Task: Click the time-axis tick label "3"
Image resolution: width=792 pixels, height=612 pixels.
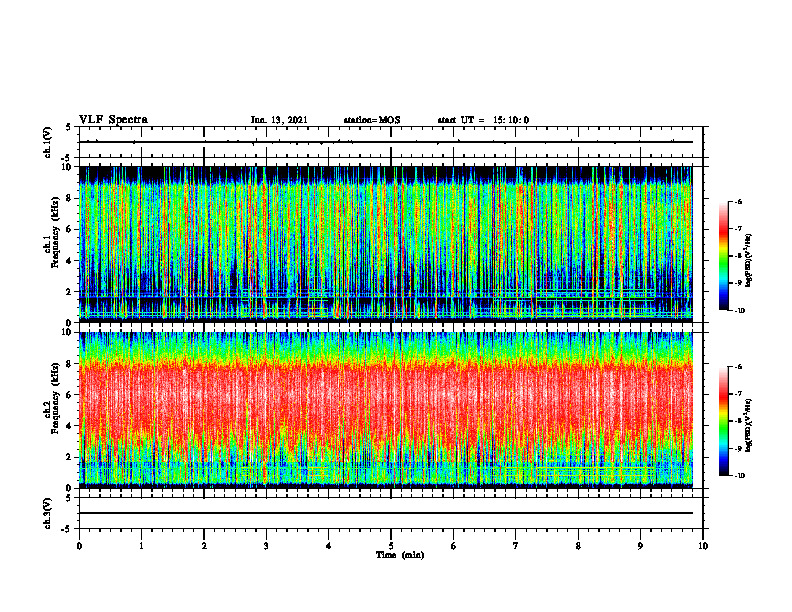Action: click(x=266, y=546)
